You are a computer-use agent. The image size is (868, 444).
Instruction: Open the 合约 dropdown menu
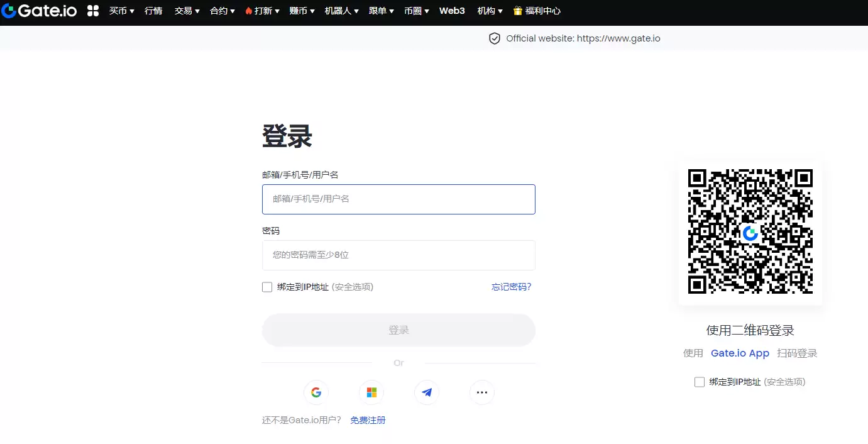(x=222, y=11)
